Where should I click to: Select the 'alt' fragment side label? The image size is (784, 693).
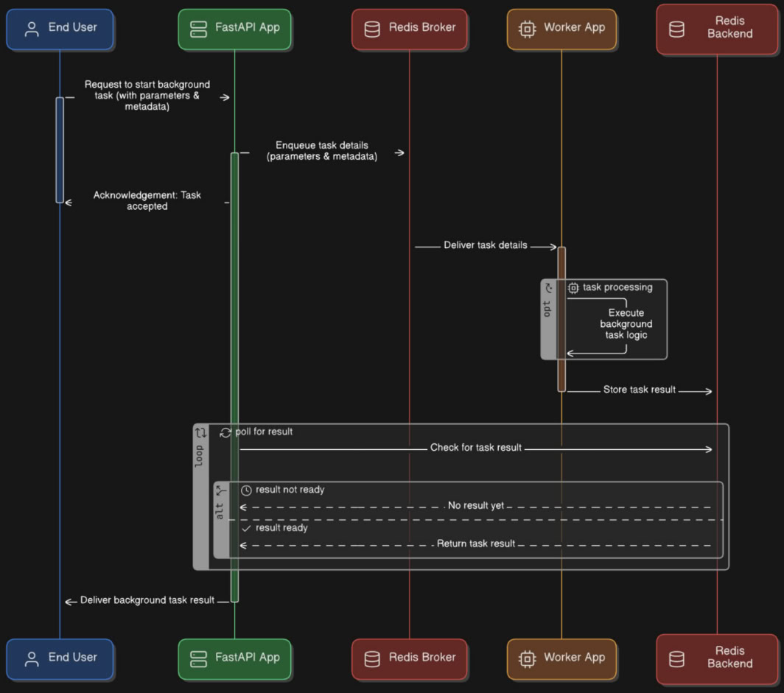pyautogui.click(x=219, y=511)
